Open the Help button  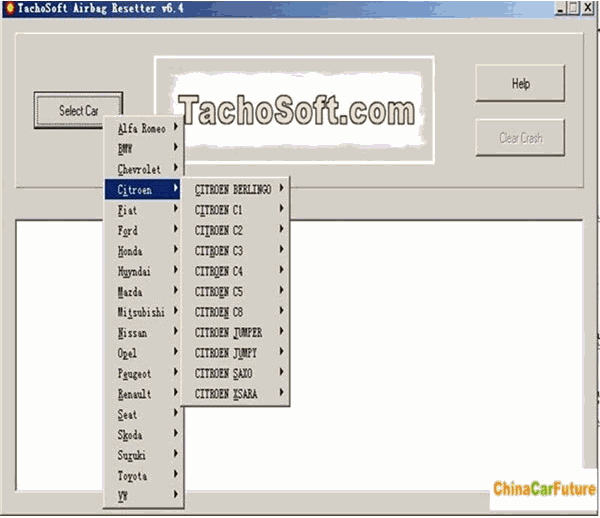tap(520, 84)
